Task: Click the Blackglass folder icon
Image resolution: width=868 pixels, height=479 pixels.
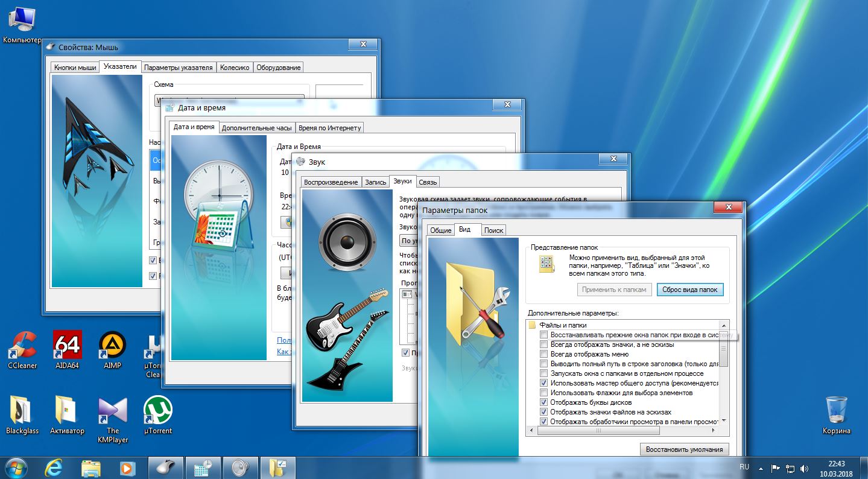Action: click(20, 411)
